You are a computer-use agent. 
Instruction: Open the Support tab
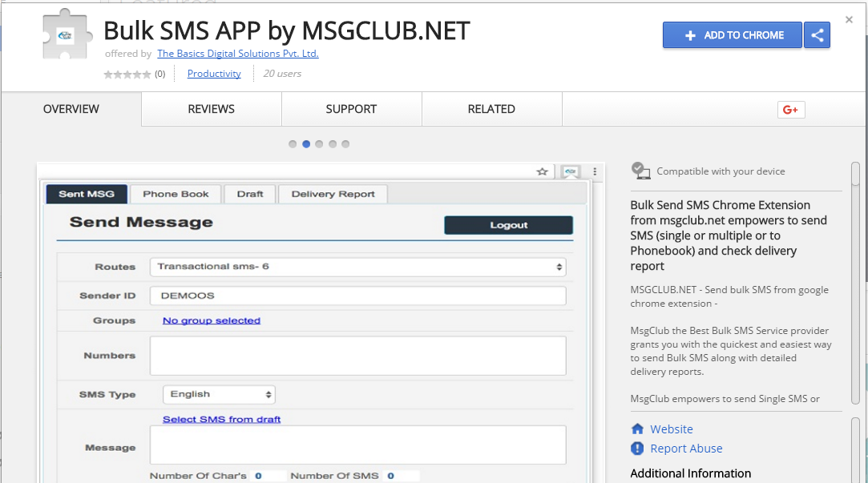click(352, 109)
